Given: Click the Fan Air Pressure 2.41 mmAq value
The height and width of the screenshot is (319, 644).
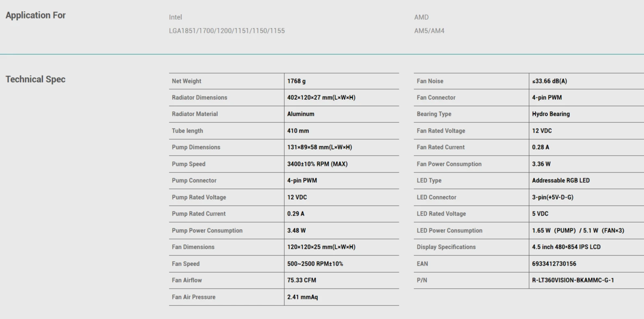Looking at the screenshot, I should (x=302, y=297).
